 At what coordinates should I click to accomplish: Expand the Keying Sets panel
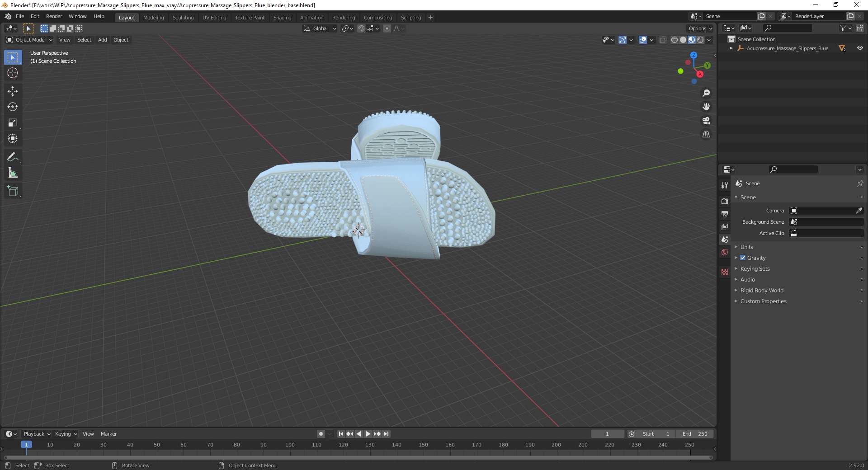point(755,268)
